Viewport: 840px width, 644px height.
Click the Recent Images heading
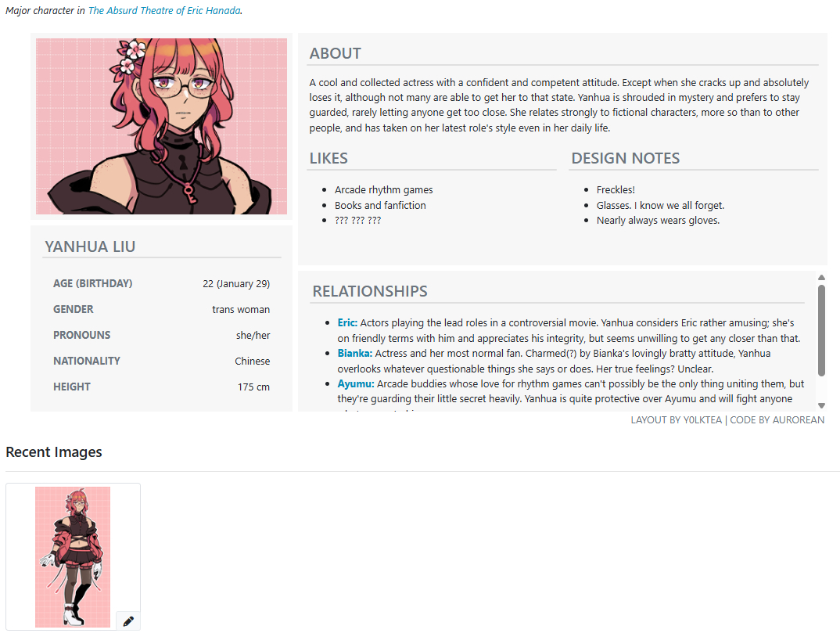coord(53,452)
